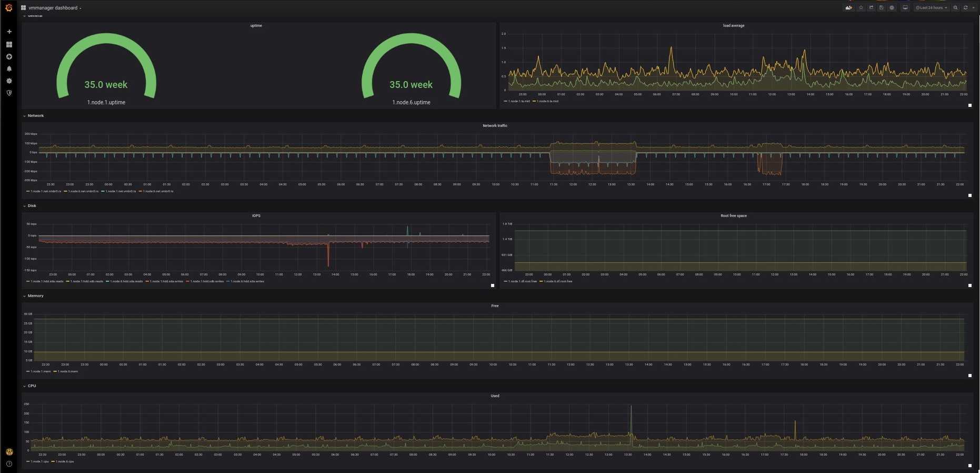Open the Configuration gear in sidebar

click(x=9, y=81)
